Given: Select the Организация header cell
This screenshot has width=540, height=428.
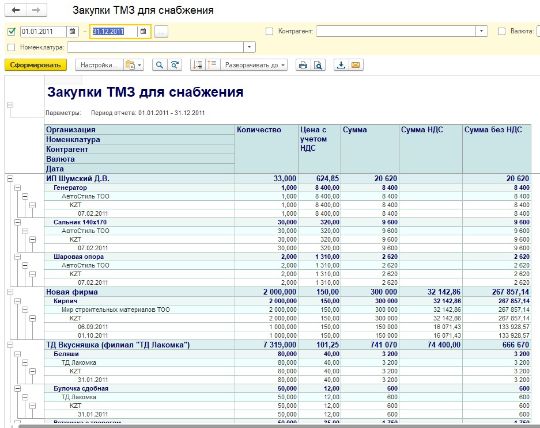Looking at the screenshot, I should coord(139,130).
